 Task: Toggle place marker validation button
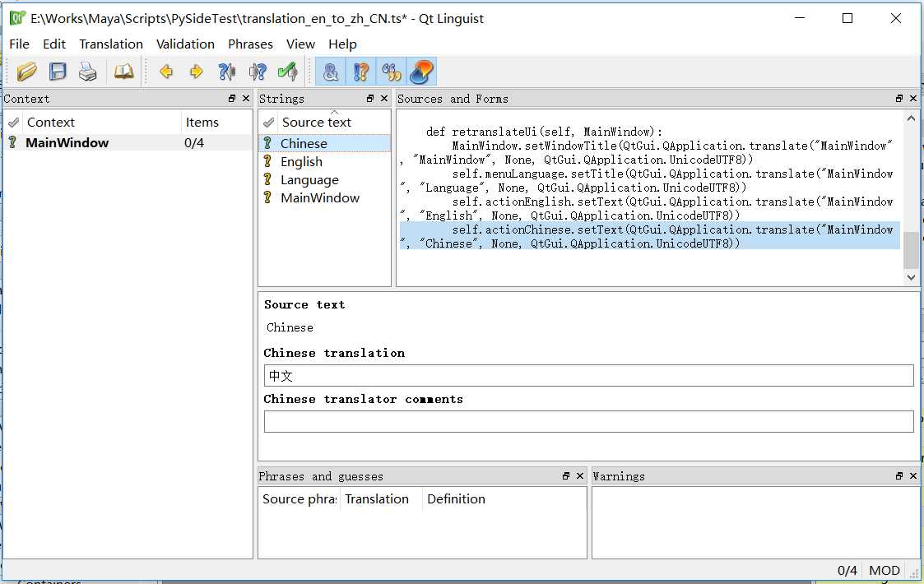422,72
